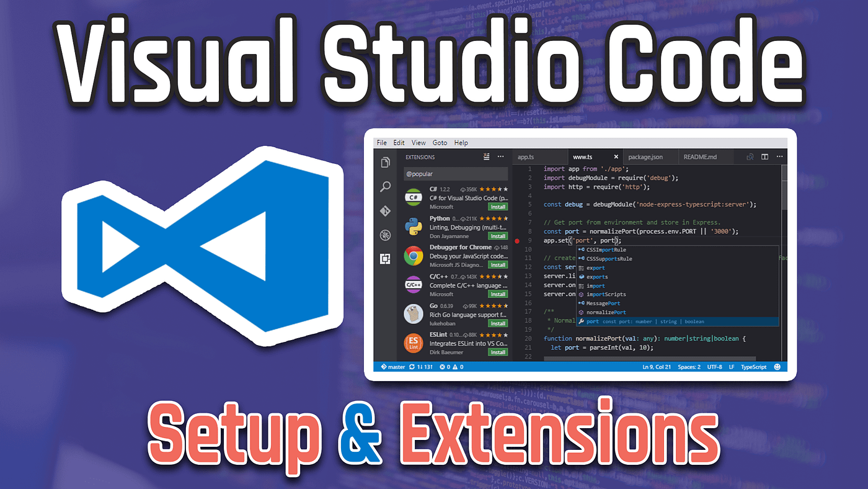Open the Explorer files icon in activity bar
This screenshot has height=489, width=868.
pos(386,163)
